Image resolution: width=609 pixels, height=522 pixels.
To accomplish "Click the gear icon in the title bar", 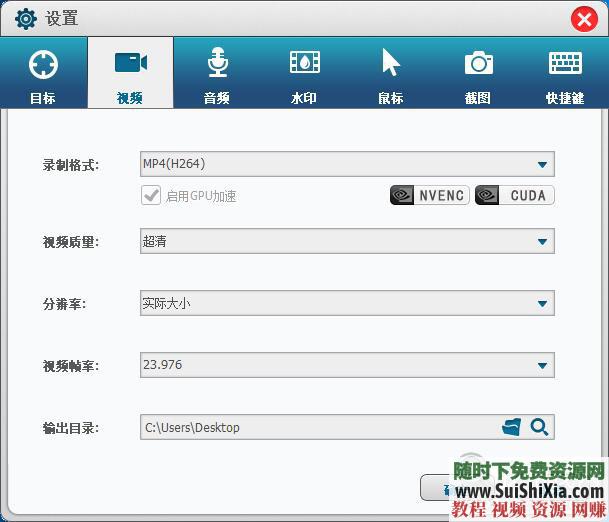I will click(25, 19).
